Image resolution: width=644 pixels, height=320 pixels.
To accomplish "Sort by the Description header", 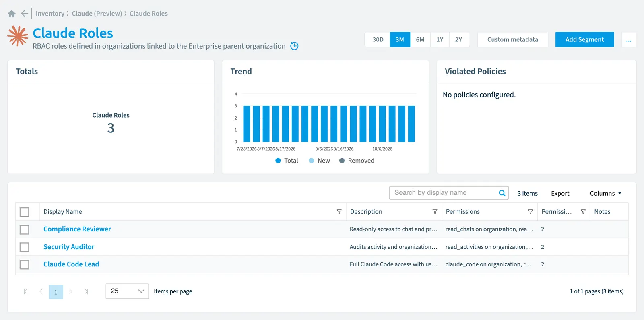I will [x=366, y=212].
